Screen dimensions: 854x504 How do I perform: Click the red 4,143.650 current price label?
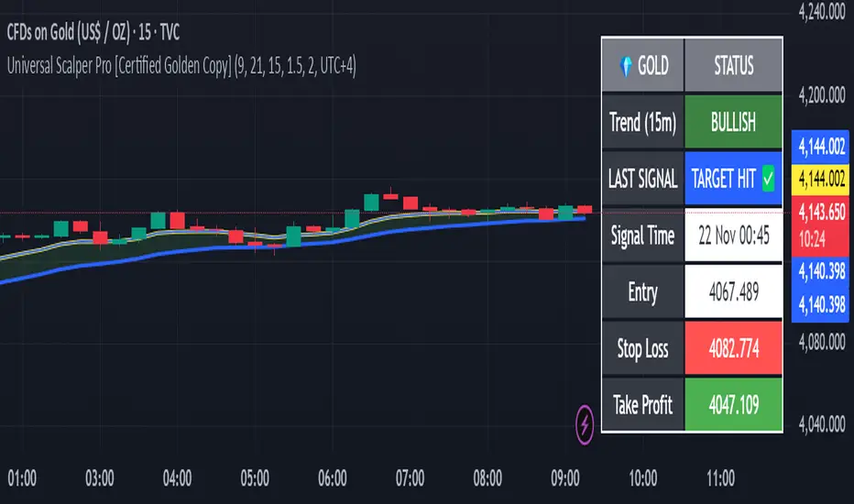[x=821, y=212]
